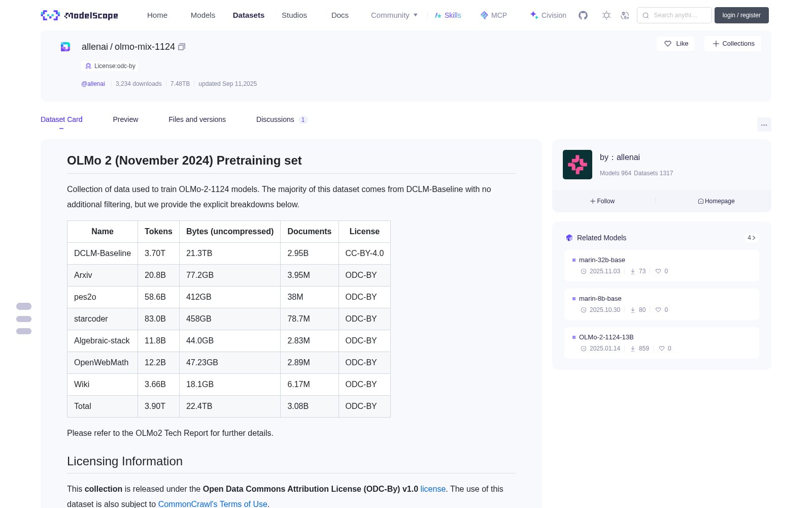Expand the Community dropdown menu
812x508 pixels.
[394, 15]
